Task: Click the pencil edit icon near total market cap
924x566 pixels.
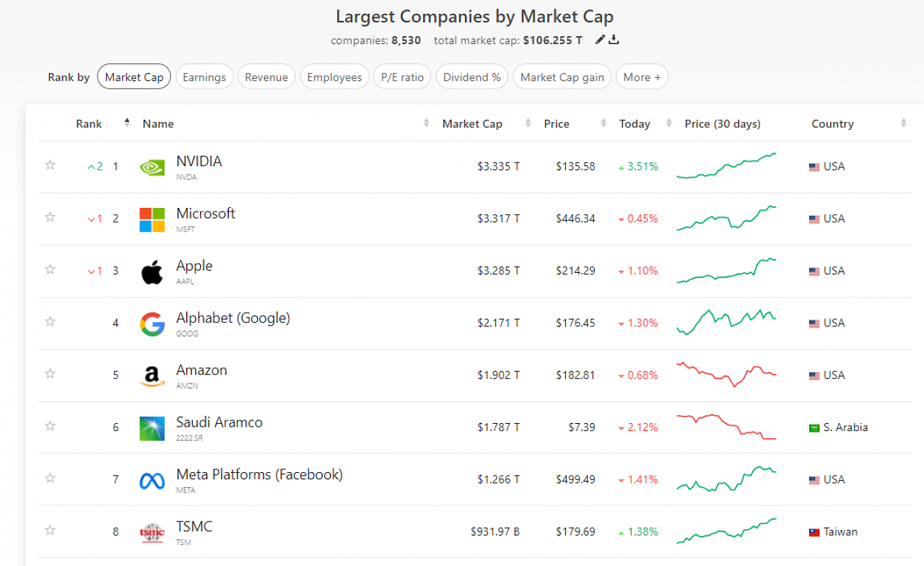Action: pyautogui.click(x=600, y=40)
